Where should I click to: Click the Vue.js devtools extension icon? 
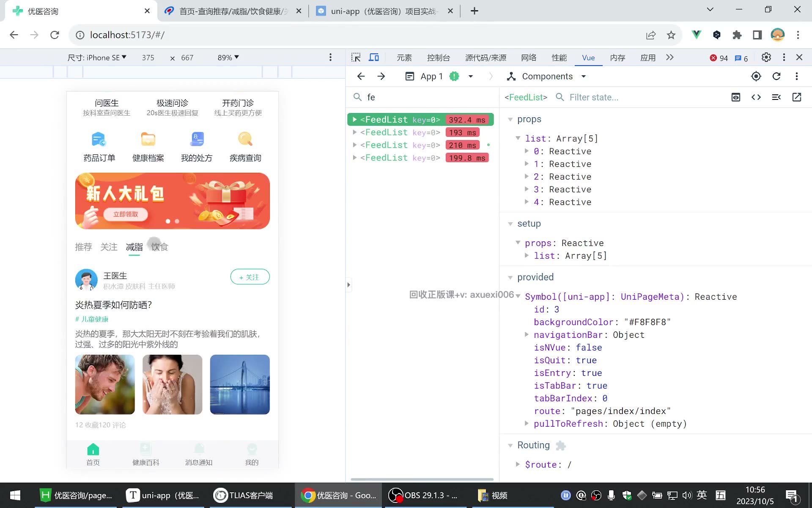[696, 35]
